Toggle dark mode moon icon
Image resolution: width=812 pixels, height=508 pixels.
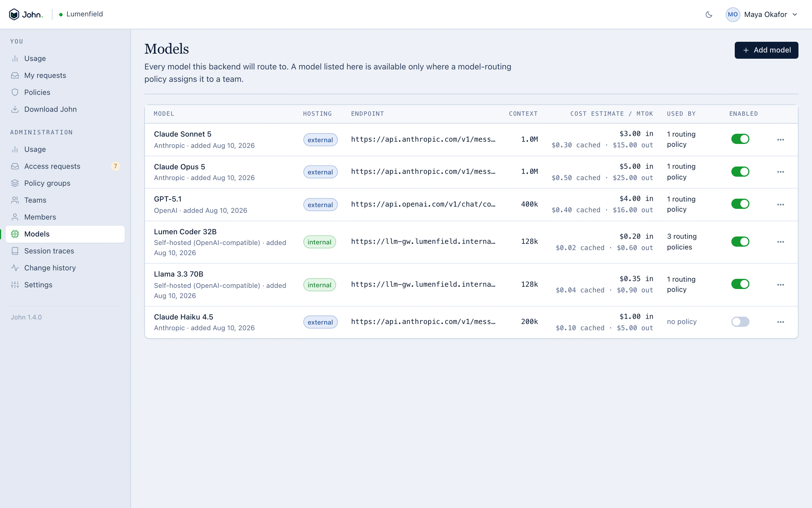[x=709, y=14]
